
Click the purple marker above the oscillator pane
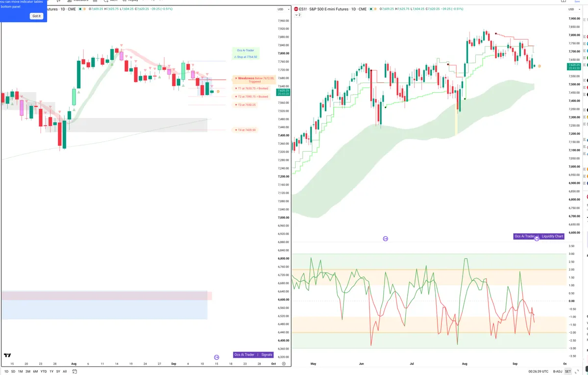[385, 239]
